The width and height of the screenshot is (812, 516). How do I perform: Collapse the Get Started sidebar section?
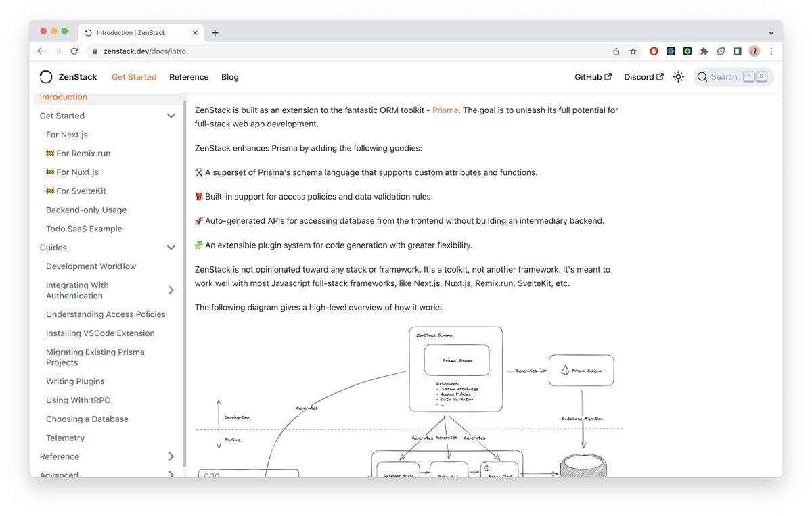pos(171,116)
